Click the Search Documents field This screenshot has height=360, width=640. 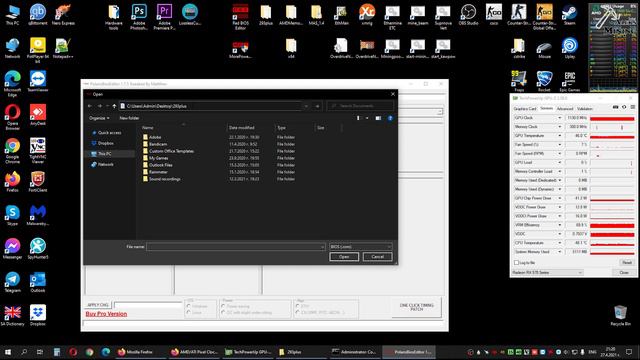[x=360, y=106]
